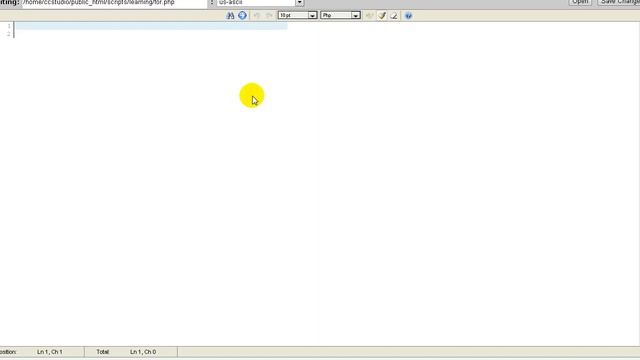The width and height of the screenshot is (640, 360).
Task: Click the Redo arrow icon
Action: [269, 16]
